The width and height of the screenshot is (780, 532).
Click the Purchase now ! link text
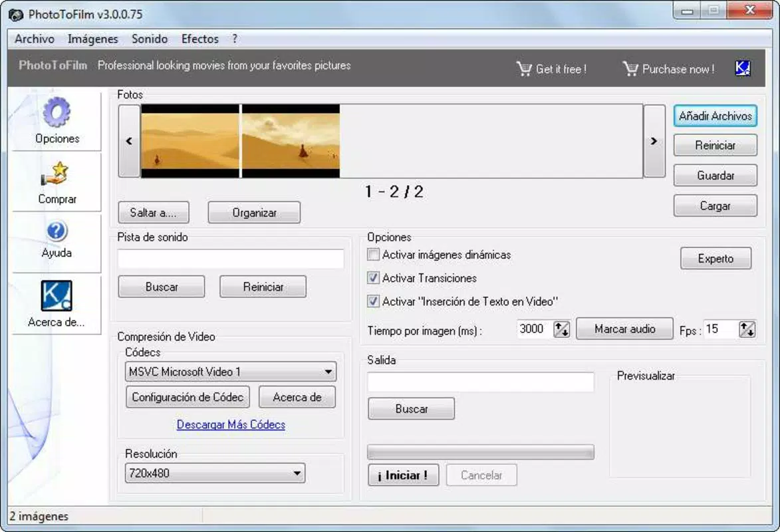678,69
